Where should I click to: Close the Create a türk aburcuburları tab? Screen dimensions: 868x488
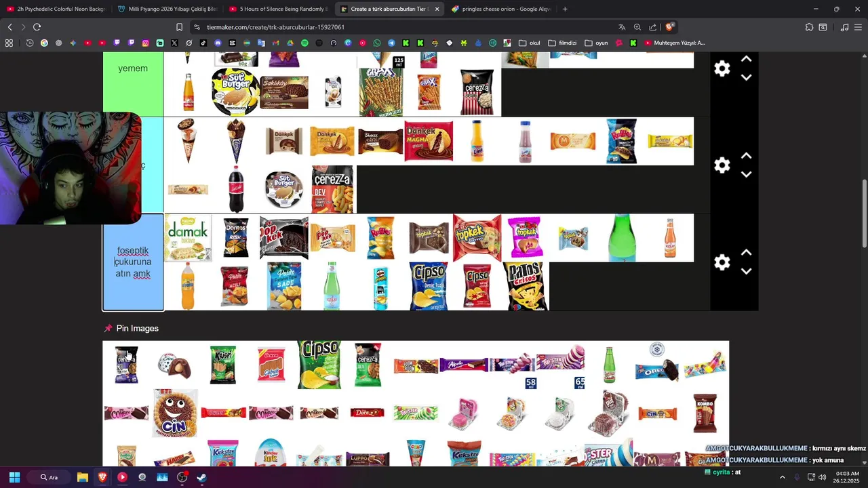pyautogui.click(x=437, y=9)
